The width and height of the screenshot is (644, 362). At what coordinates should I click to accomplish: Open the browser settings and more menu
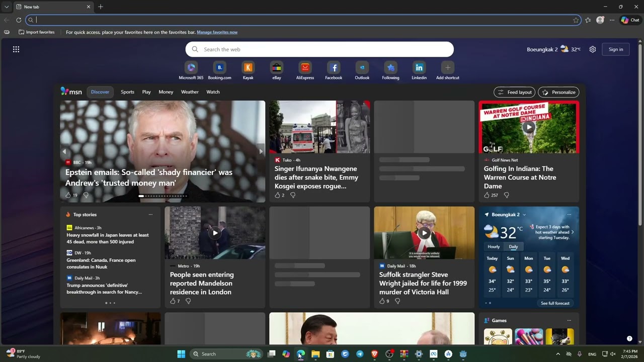tap(612, 20)
